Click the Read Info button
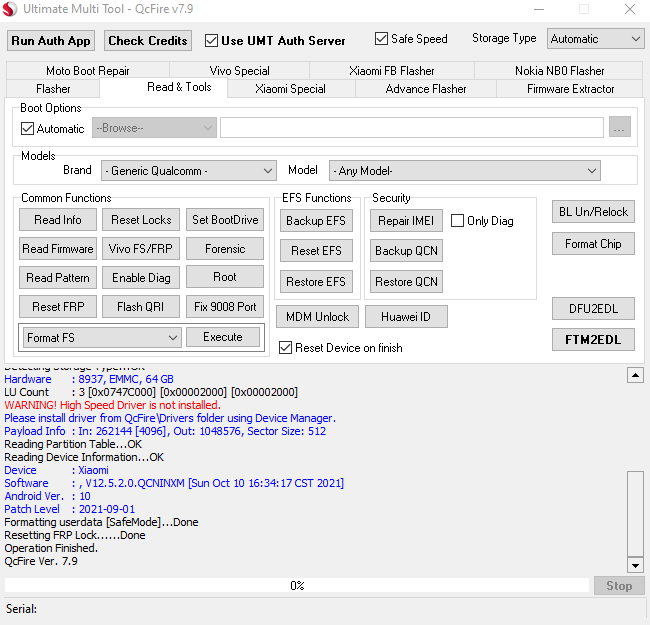This screenshot has height=625, width=650. click(58, 220)
